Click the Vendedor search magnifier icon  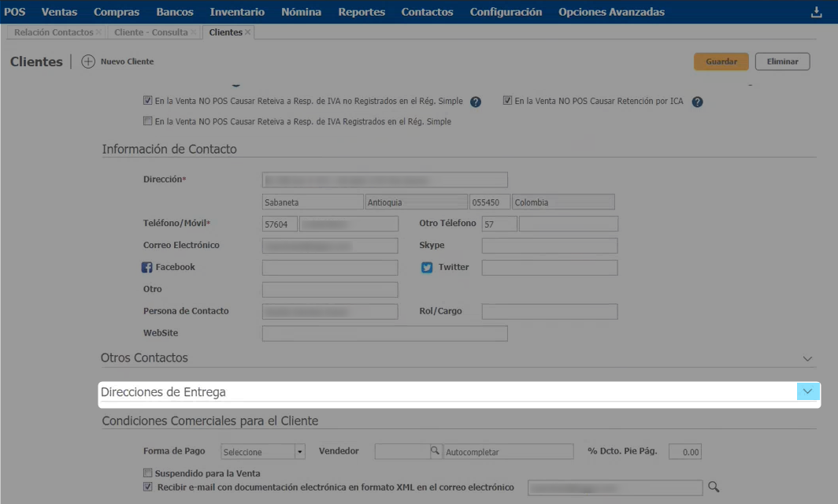tap(434, 451)
